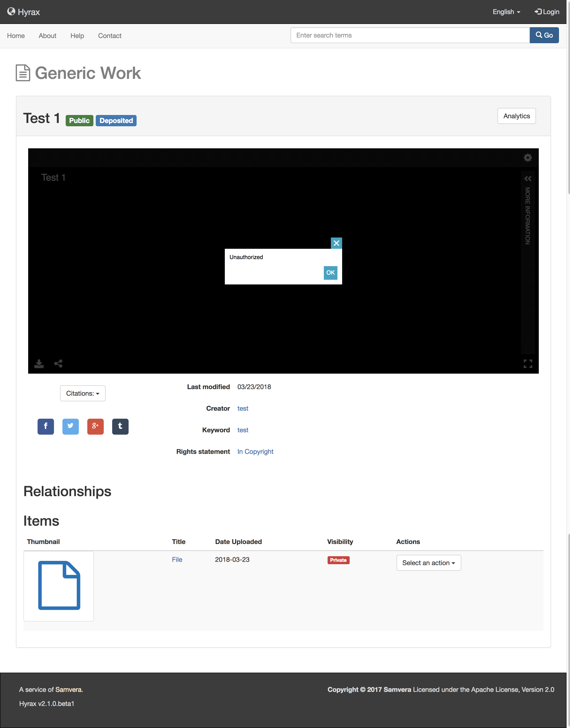Image resolution: width=570 pixels, height=728 pixels.
Task: Open the viewer settings gear icon
Action: click(528, 157)
